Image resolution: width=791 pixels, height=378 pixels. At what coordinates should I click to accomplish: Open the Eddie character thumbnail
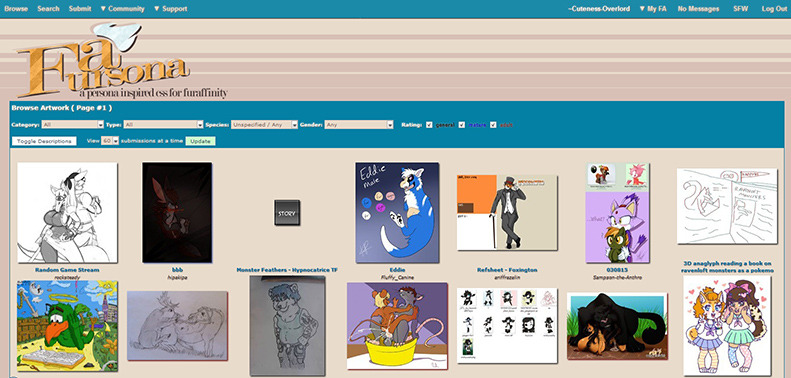pos(397,212)
